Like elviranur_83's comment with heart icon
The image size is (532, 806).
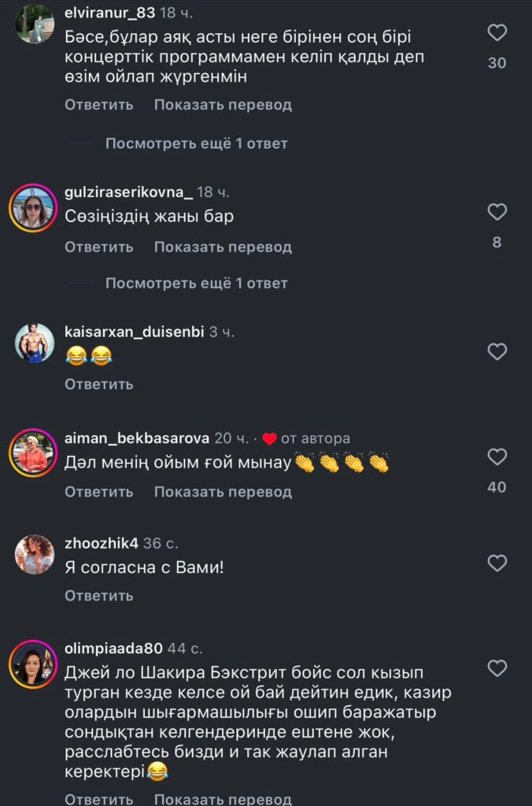(x=497, y=33)
